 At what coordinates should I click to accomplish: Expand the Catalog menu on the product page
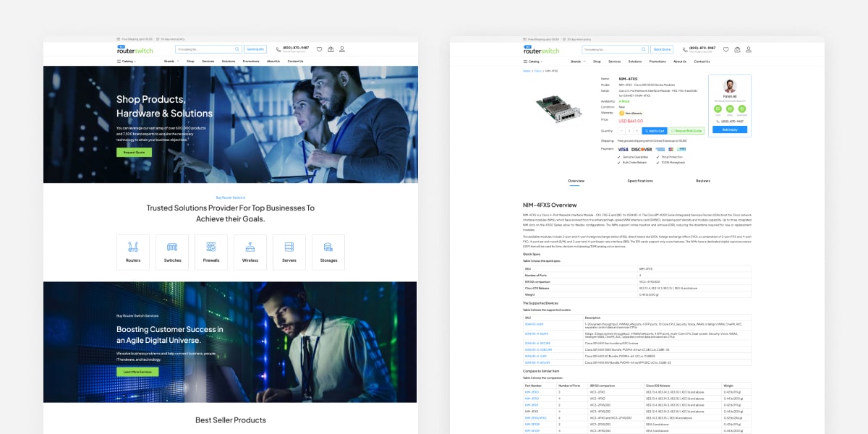tap(532, 61)
